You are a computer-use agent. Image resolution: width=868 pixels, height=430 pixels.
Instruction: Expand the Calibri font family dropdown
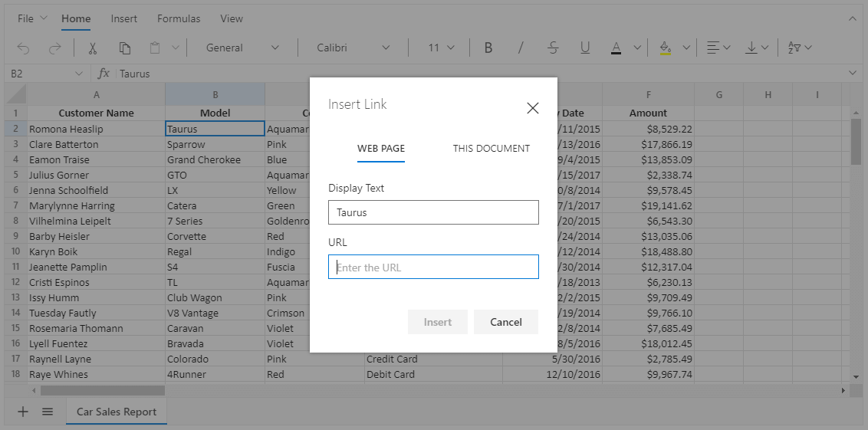(x=353, y=48)
